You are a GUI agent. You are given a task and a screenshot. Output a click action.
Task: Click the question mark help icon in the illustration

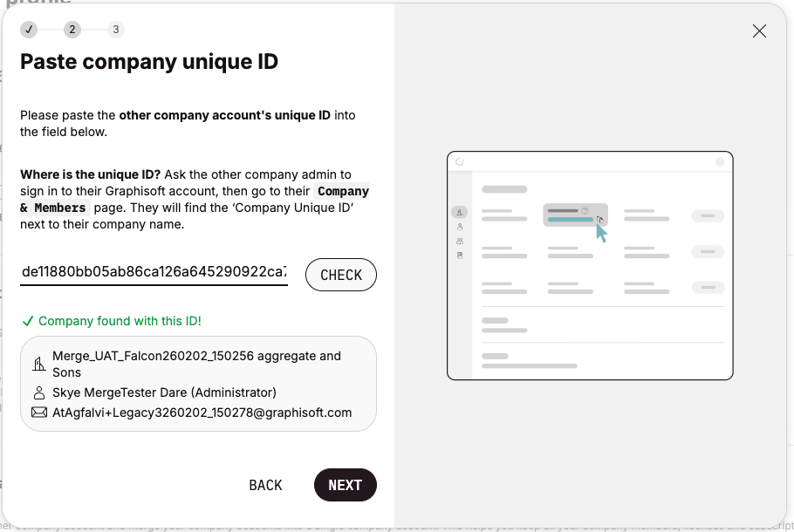(x=585, y=211)
